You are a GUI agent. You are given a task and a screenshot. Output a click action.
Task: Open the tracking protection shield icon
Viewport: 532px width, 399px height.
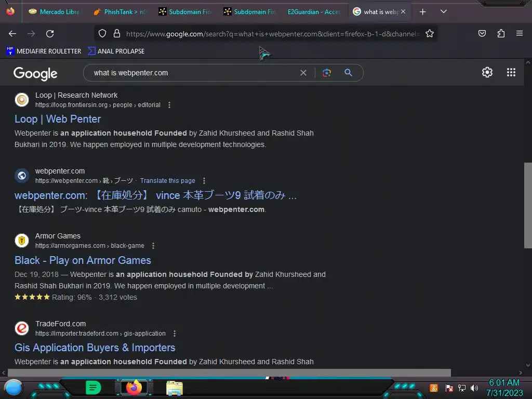[x=102, y=33]
